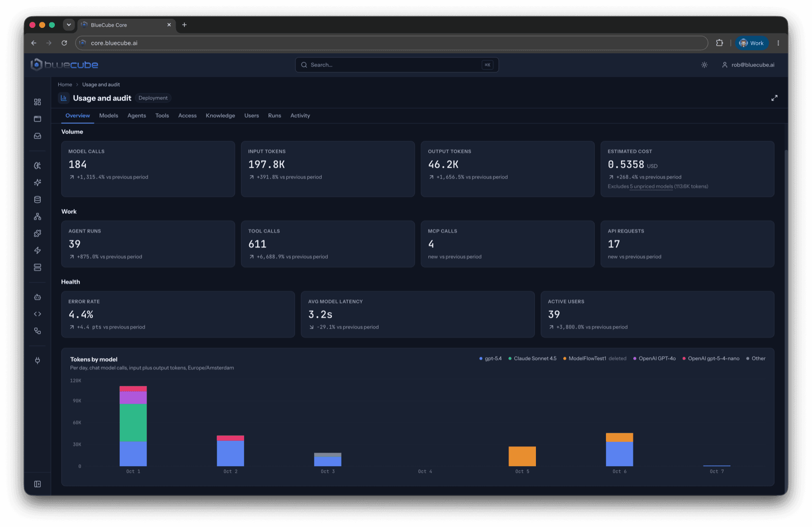Switch to the Models tab
This screenshot has width=812, height=527.
109,116
